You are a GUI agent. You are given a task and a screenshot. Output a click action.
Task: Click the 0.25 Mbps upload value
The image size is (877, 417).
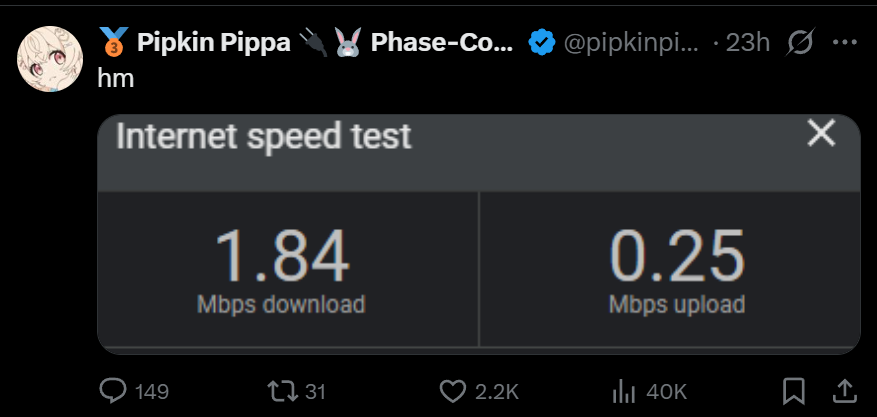677,257
